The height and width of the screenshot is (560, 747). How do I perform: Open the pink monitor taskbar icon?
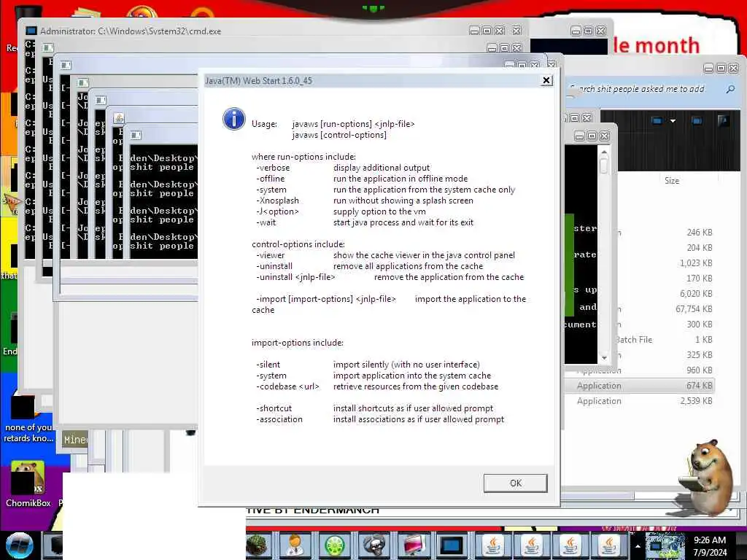point(413,545)
